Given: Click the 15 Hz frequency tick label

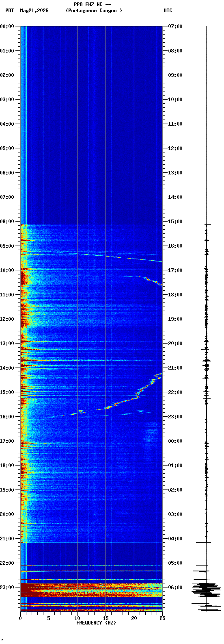Looking at the screenshot, I should click(106, 618).
